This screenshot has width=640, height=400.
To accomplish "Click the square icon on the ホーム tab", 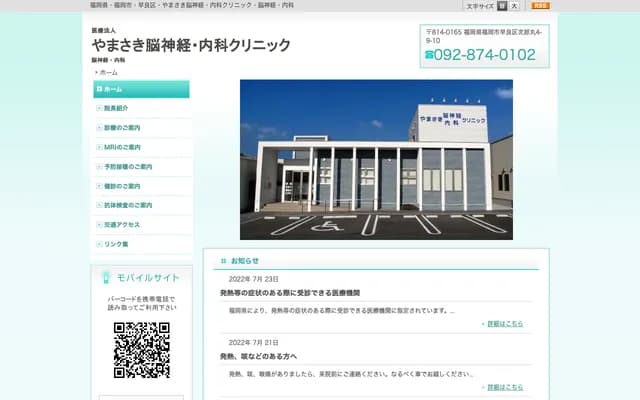I will 99,89.
